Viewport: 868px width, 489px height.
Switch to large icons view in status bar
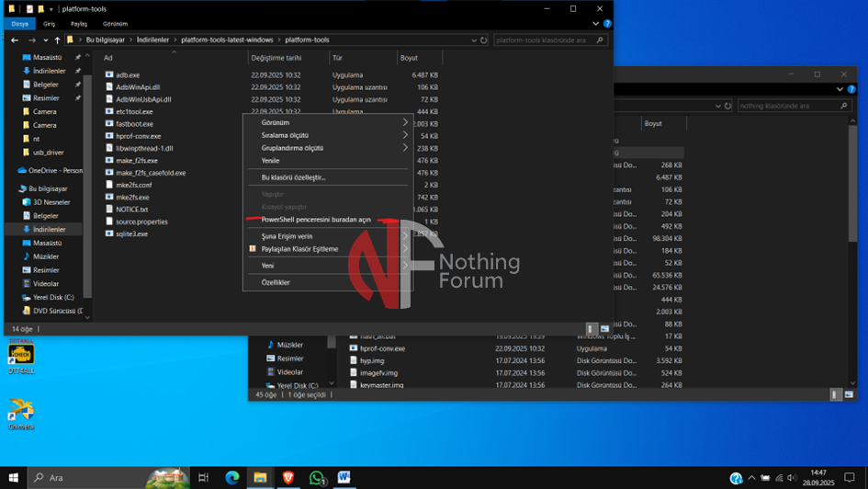pyautogui.click(x=604, y=328)
